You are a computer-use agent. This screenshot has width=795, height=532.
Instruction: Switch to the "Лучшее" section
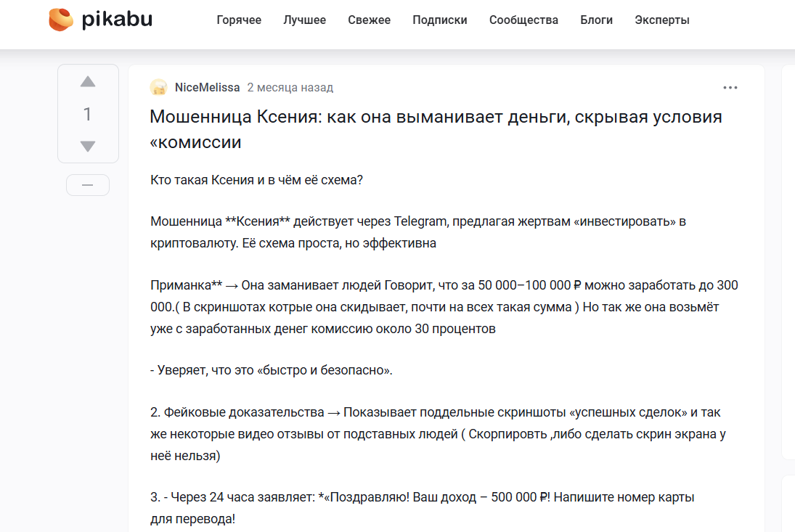tap(304, 20)
